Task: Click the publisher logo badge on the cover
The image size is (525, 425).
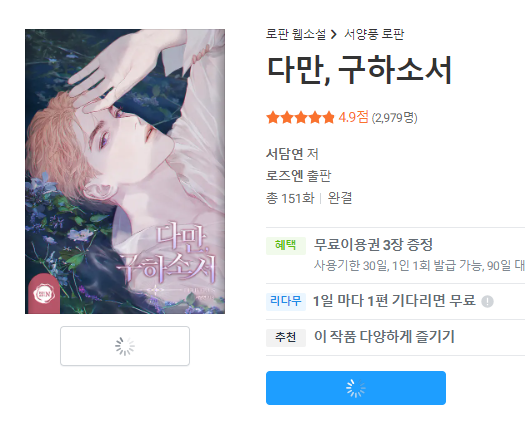Action: tap(44, 294)
